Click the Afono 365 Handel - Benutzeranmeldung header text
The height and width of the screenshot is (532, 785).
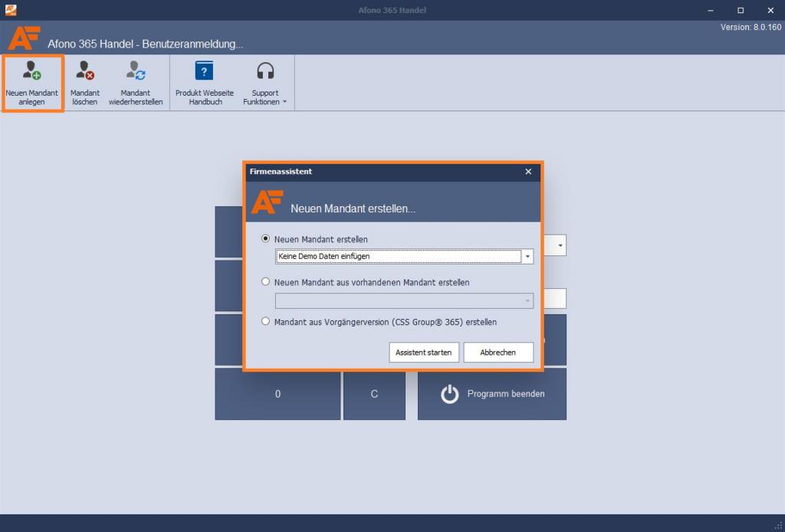[145, 44]
